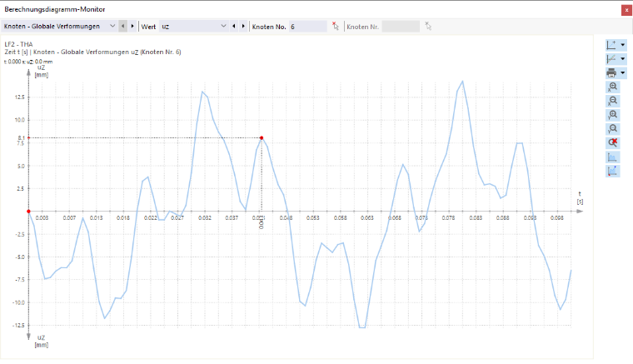Image resolution: width=633 pixels, height=364 pixels.
Task: Click the red marker at value 8.1
Action: [x=262, y=138]
